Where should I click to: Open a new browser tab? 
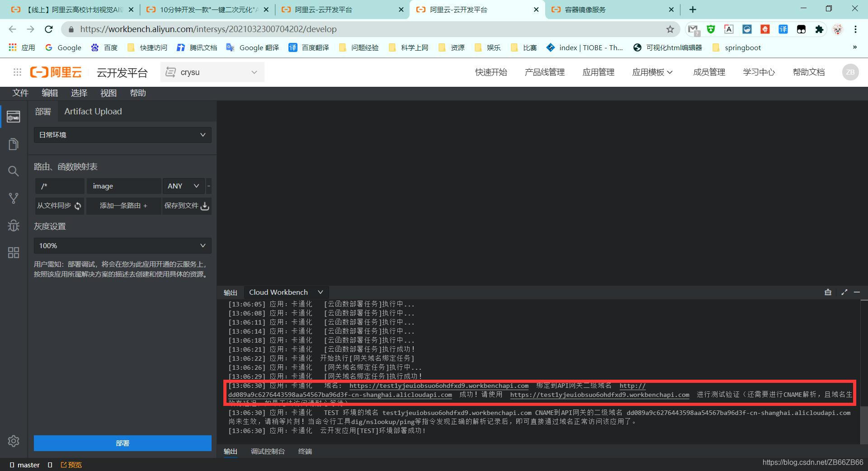(693, 9)
